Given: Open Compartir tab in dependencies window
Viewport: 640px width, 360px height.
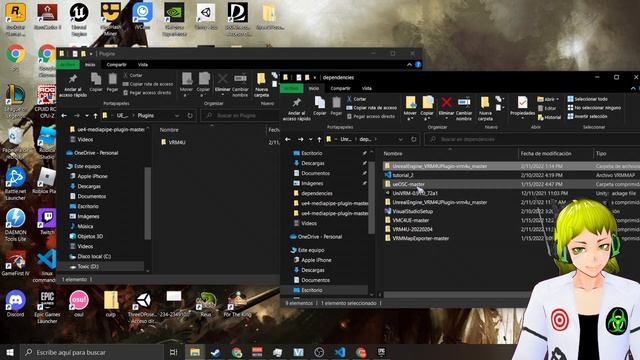Looking at the screenshot, I should 340,88.
